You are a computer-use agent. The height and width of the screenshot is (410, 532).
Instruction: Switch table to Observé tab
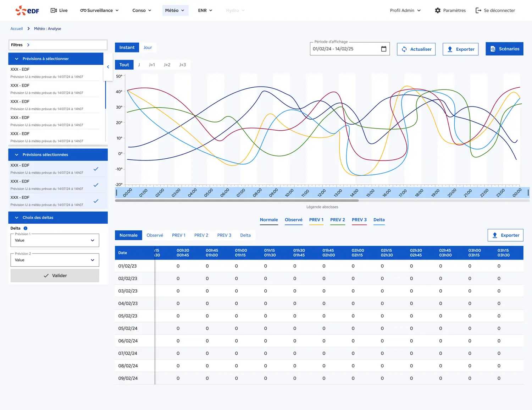pyautogui.click(x=155, y=235)
